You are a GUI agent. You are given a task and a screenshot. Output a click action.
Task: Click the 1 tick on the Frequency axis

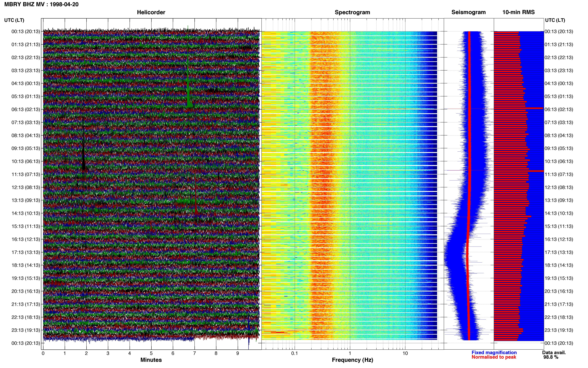[350, 353]
